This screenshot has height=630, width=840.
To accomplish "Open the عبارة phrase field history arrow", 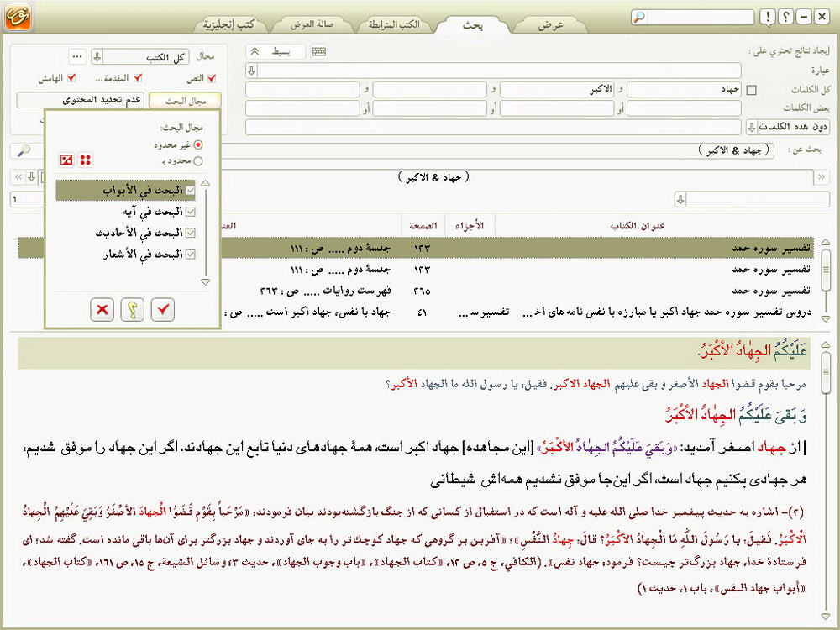I will point(252,71).
